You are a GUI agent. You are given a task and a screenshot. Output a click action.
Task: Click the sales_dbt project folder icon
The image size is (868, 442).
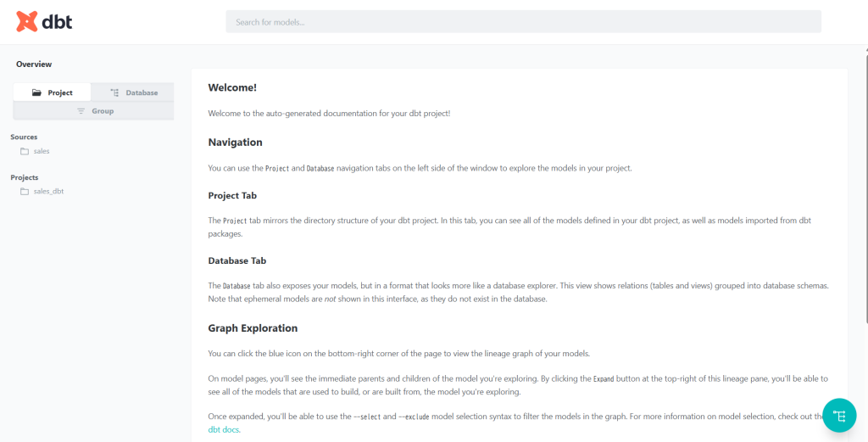point(25,192)
